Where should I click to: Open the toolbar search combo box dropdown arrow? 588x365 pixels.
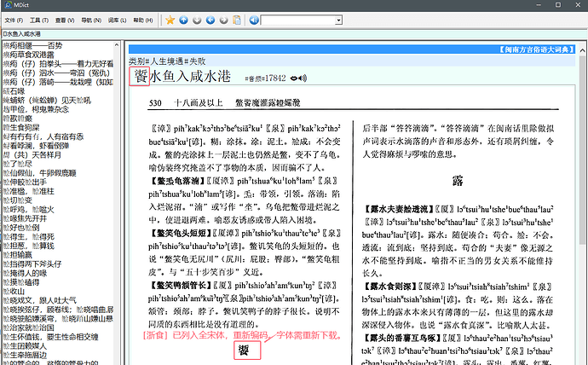338,20
